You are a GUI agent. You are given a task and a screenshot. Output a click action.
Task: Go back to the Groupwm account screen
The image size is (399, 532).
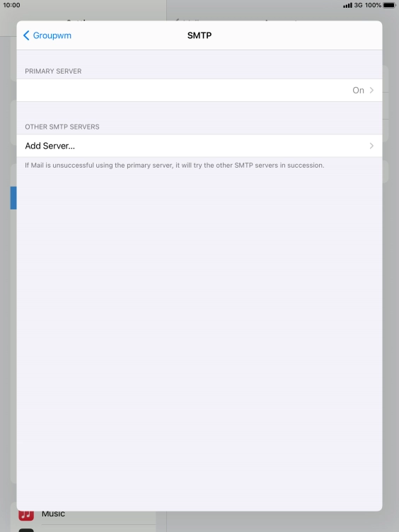[47, 35]
